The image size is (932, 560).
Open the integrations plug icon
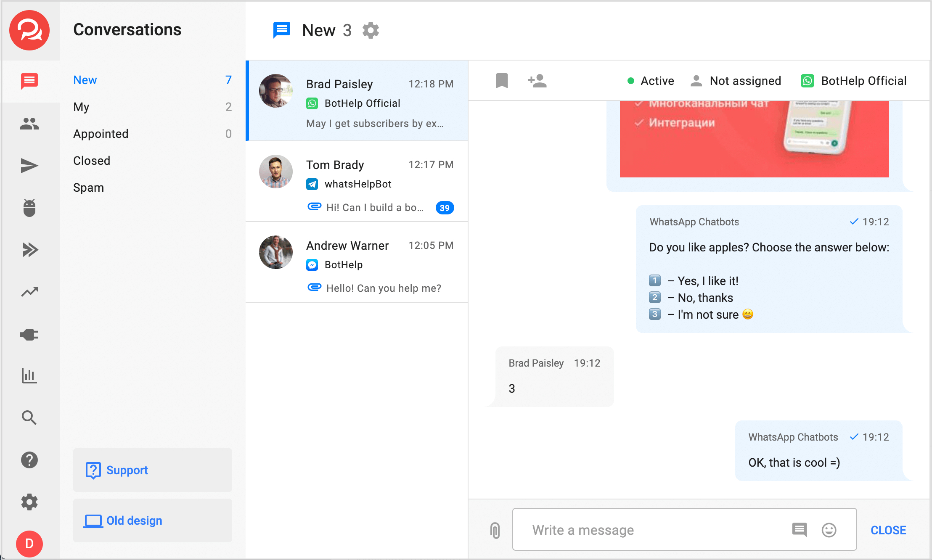(29, 335)
